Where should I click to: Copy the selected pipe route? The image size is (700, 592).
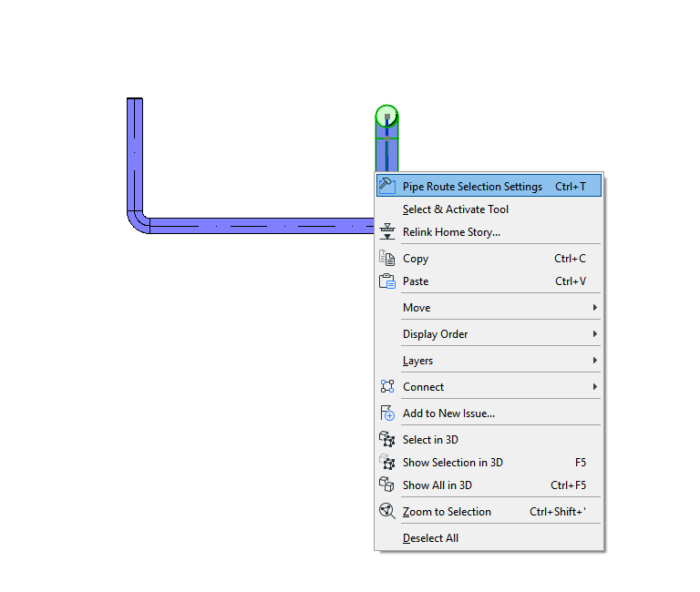click(489, 259)
